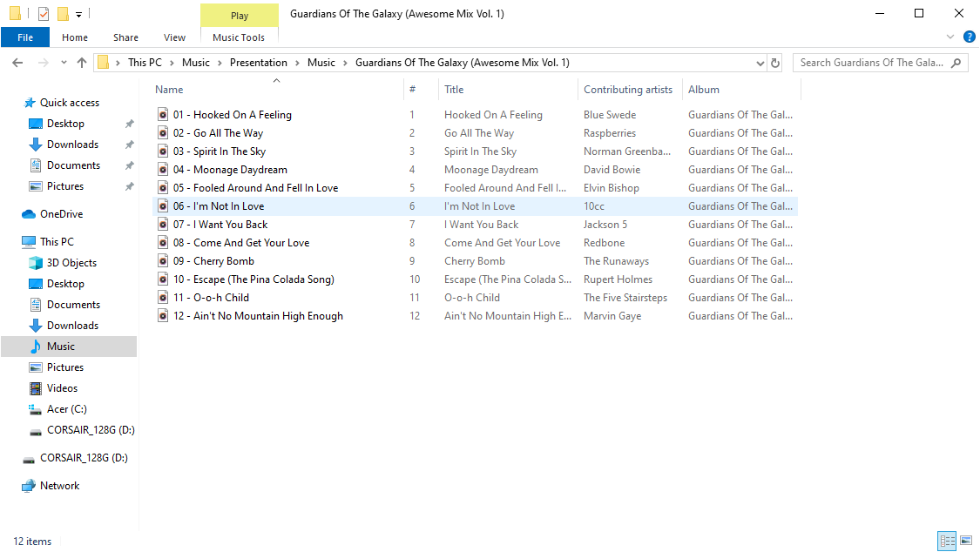Viewport: 980px width, 552px height.
Task: Click the Acer (C:) drive icon
Action: pyautogui.click(x=36, y=409)
